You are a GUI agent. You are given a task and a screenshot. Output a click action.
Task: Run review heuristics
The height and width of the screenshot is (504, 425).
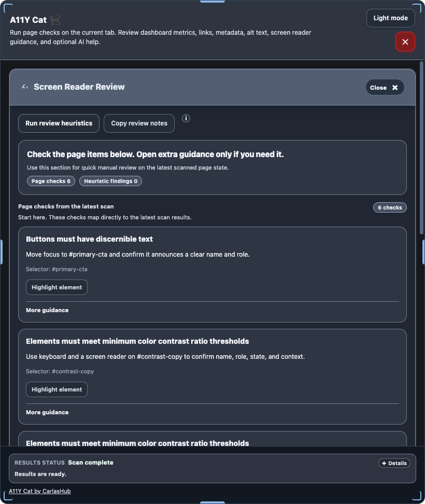coord(59,123)
